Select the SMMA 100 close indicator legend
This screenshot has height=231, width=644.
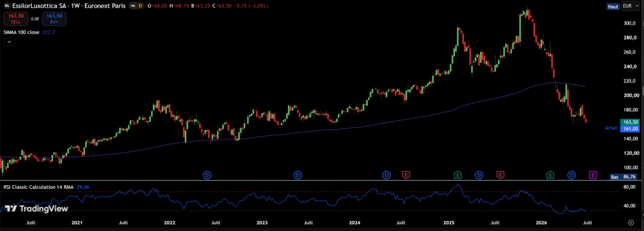[x=22, y=32]
